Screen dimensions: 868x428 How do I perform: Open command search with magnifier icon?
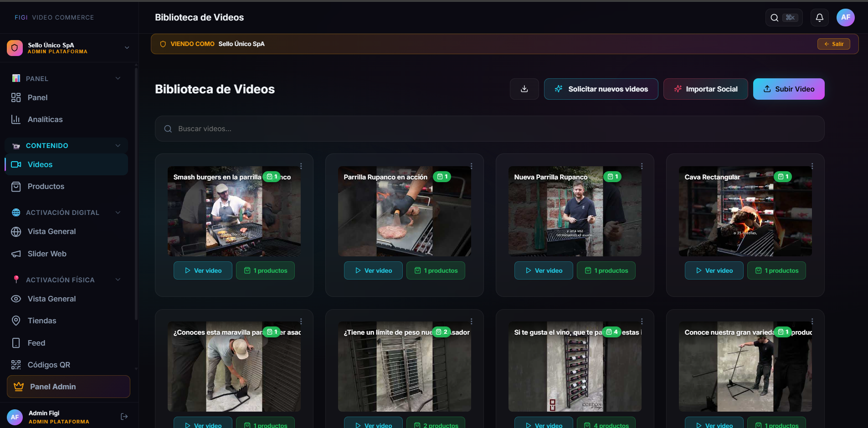pos(784,17)
